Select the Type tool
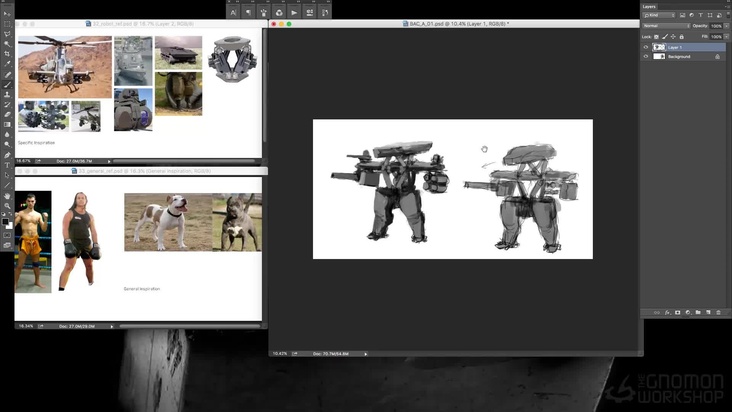The width and height of the screenshot is (732, 412). coord(7,165)
